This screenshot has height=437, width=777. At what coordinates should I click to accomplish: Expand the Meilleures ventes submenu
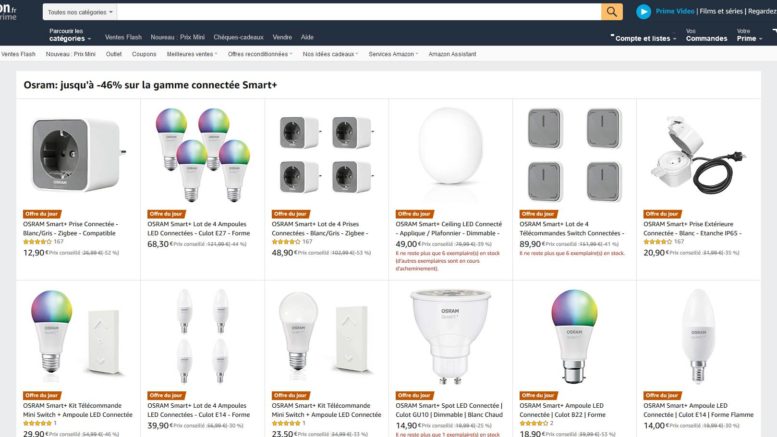coord(192,54)
